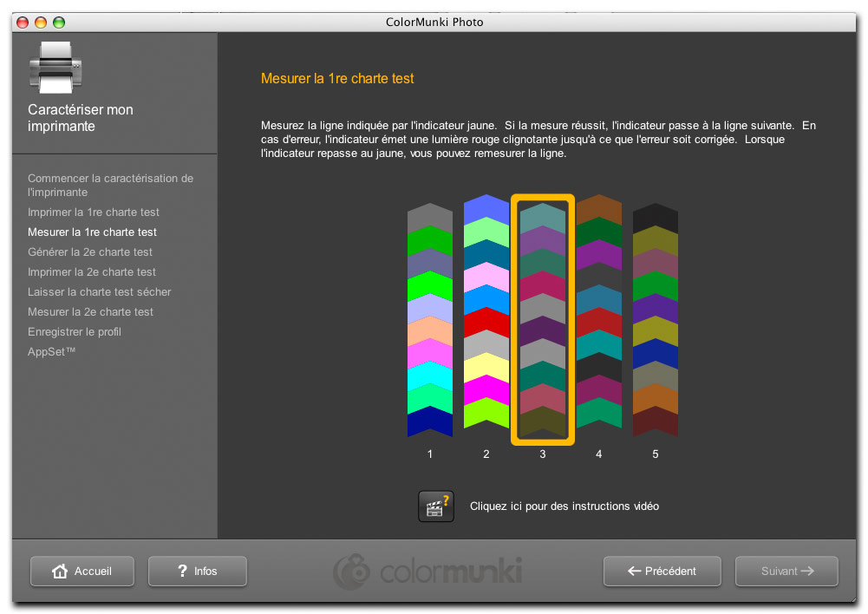The width and height of the screenshot is (868, 614).
Task: Select sidebar step 'Mesurer la 1re charte test'
Action: tap(93, 232)
